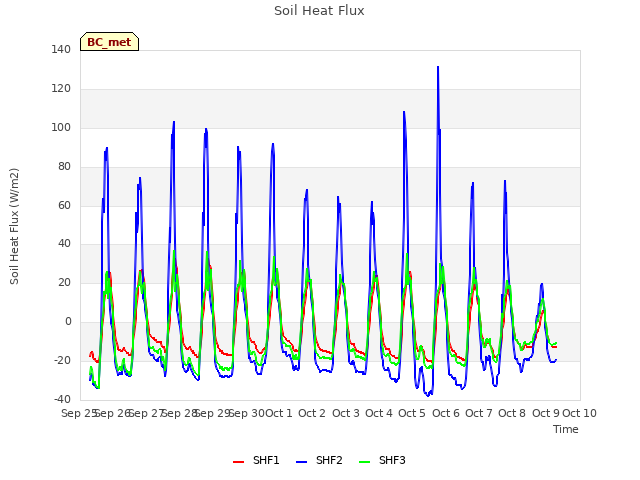
Task: Toggle the SHF1 series in the legend
Action: pyautogui.click(x=256, y=460)
